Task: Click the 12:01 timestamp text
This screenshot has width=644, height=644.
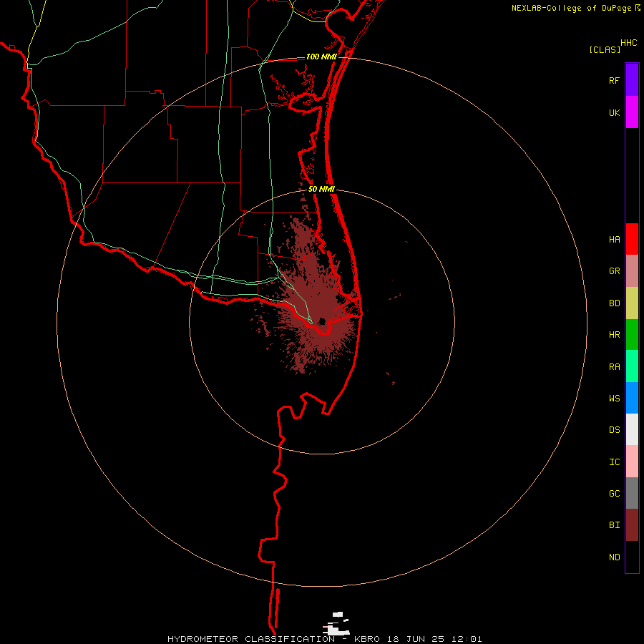Action: point(467,639)
